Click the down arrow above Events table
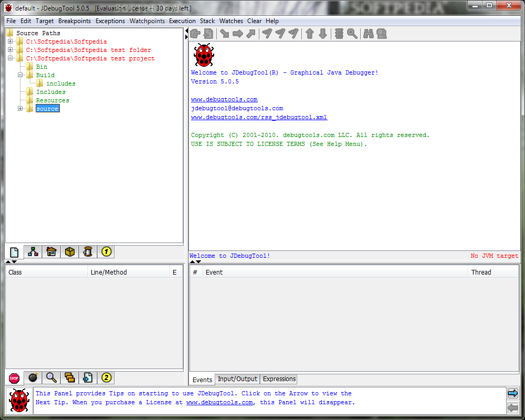The image size is (525, 420). pos(198,261)
